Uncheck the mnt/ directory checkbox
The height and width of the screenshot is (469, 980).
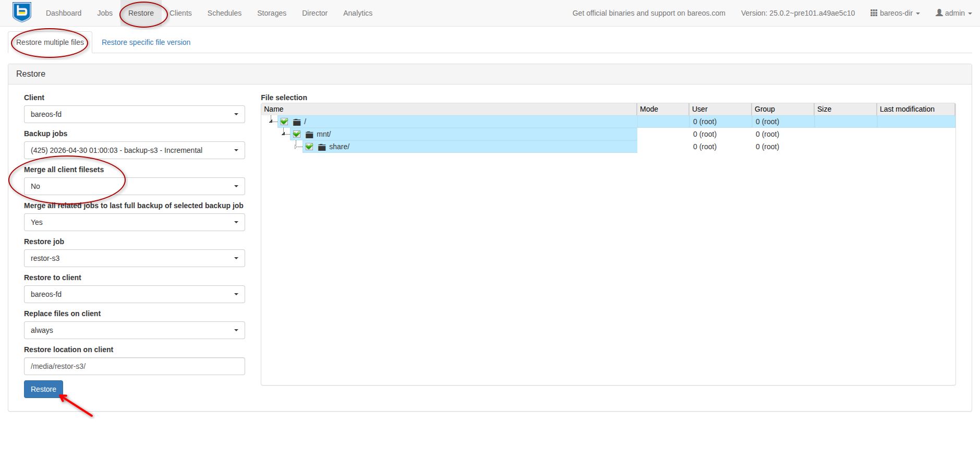297,134
